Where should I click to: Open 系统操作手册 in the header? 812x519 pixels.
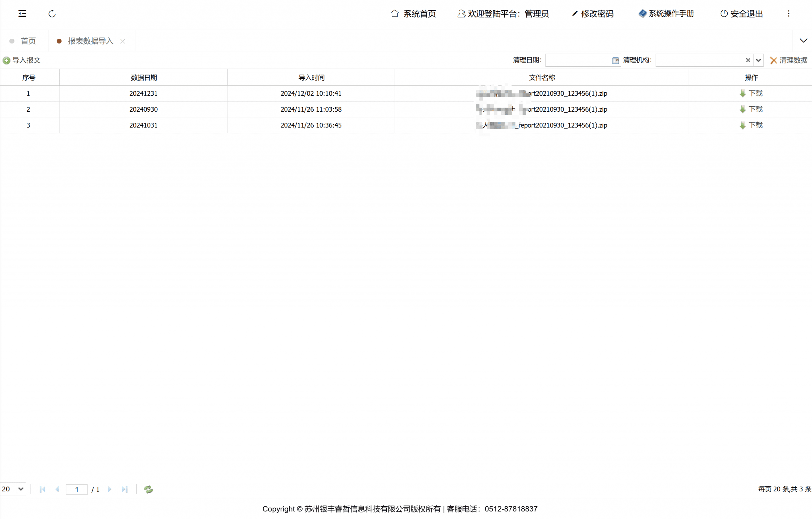pos(666,14)
